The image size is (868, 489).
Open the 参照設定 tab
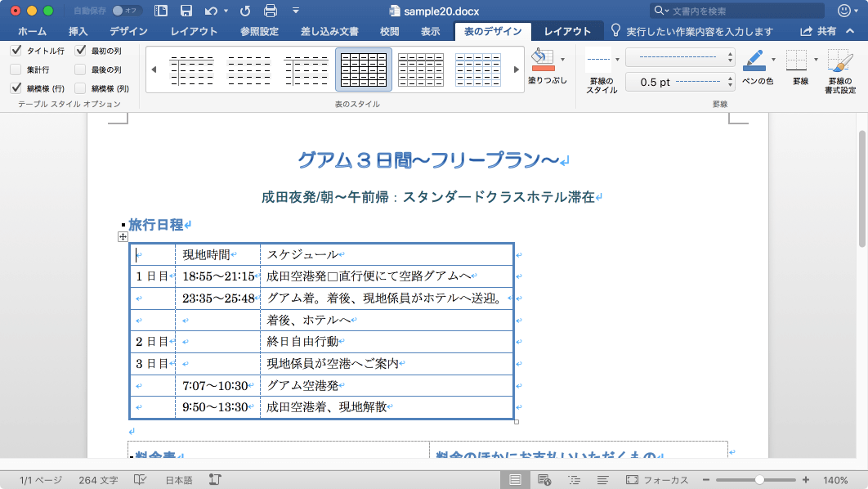click(x=259, y=32)
